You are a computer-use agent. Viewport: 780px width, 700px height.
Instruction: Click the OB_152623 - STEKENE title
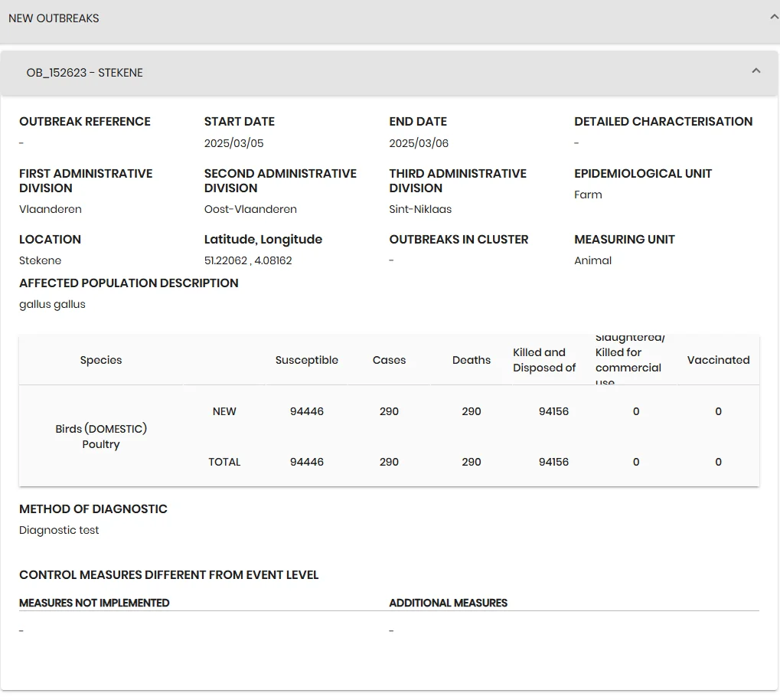pos(84,73)
